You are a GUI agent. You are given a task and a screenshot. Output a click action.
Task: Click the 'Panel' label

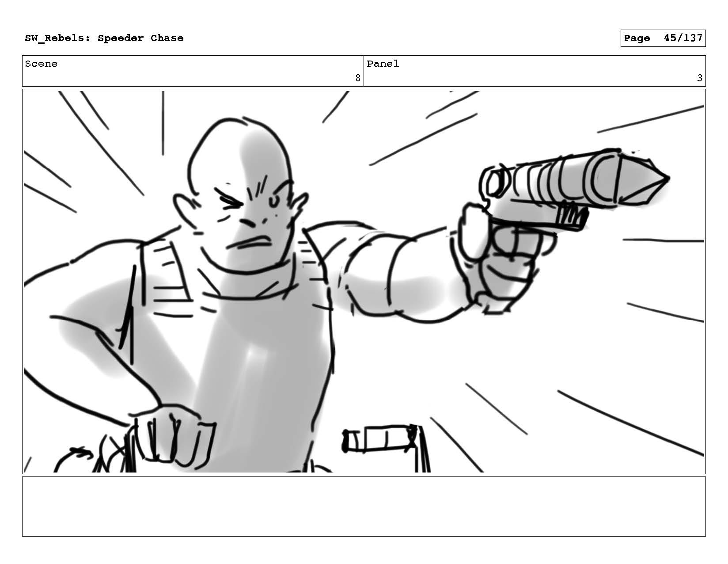click(x=383, y=64)
